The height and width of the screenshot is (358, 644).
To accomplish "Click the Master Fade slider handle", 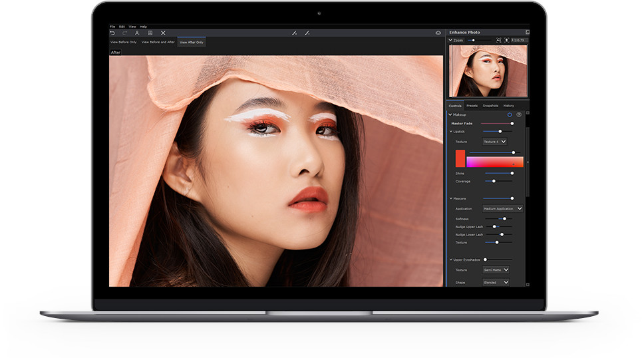I will (x=512, y=123).
